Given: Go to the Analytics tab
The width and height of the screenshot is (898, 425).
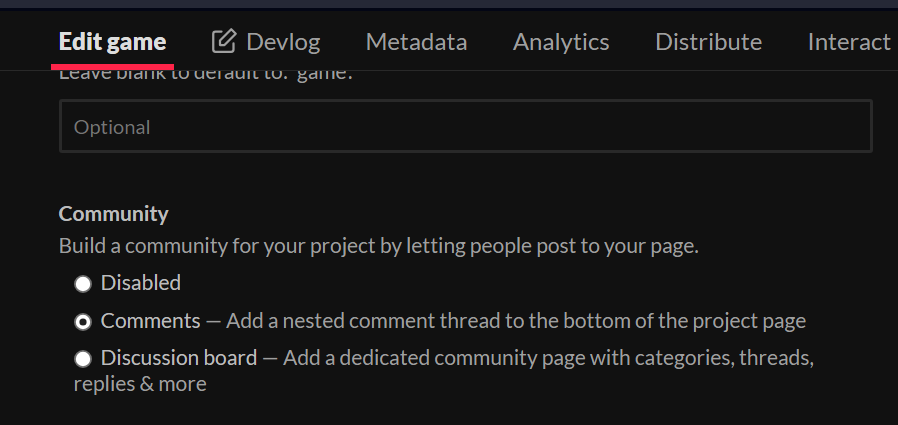Looking at the screenshot, I should tap(561, 41).
